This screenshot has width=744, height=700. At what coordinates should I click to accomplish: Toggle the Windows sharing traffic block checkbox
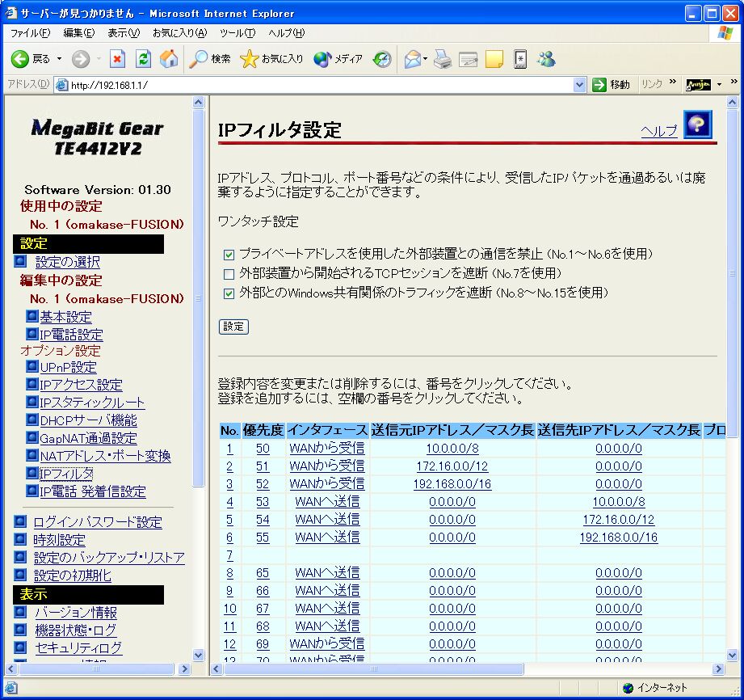tap(229, 293)
